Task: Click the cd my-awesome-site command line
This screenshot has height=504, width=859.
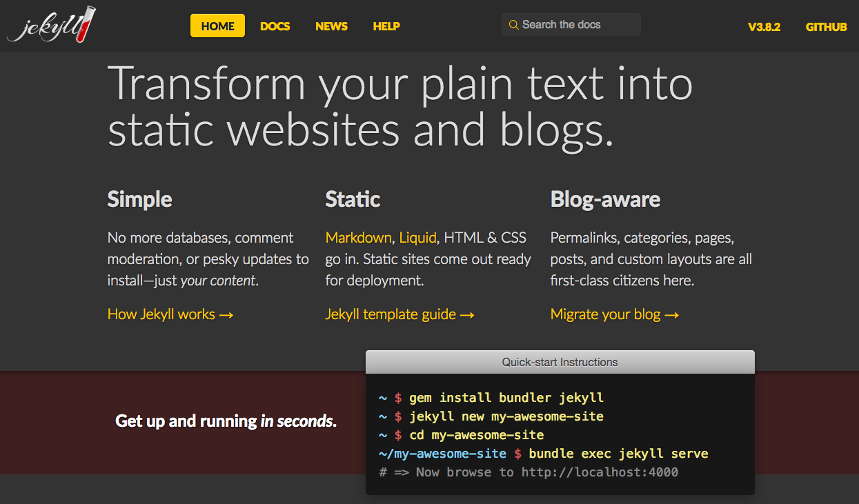Action: pyautogui.click(x=462, y=435)
